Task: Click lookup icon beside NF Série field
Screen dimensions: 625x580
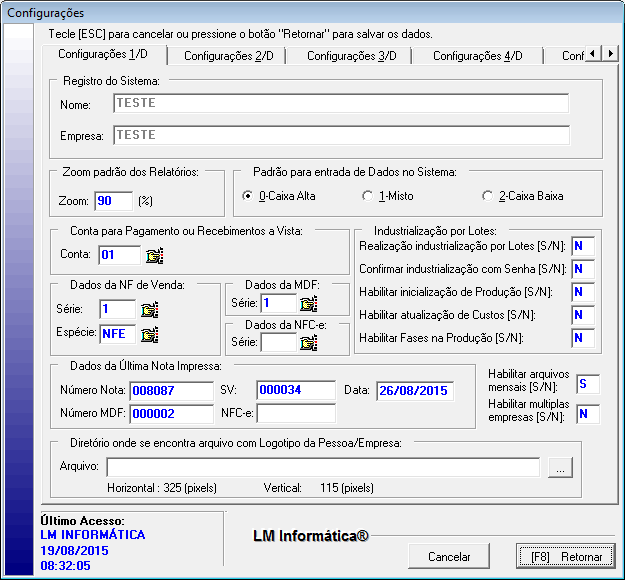Action: 149,310
